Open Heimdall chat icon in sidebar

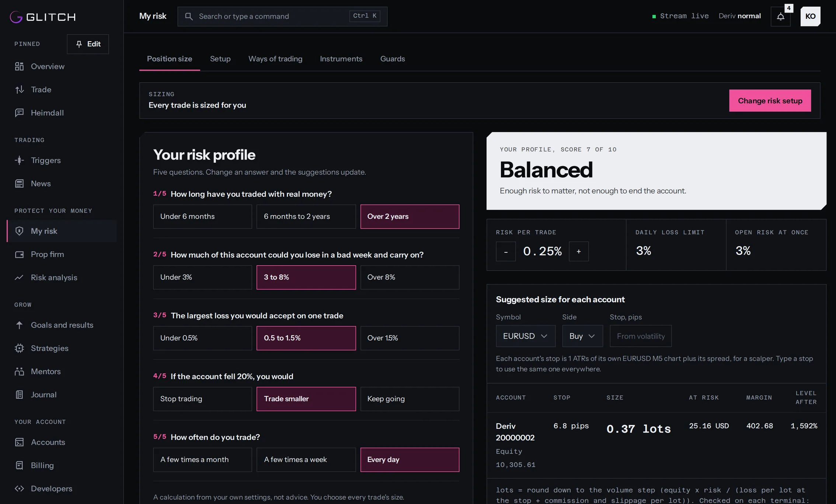pyautogui.click(x=19, y=113)
